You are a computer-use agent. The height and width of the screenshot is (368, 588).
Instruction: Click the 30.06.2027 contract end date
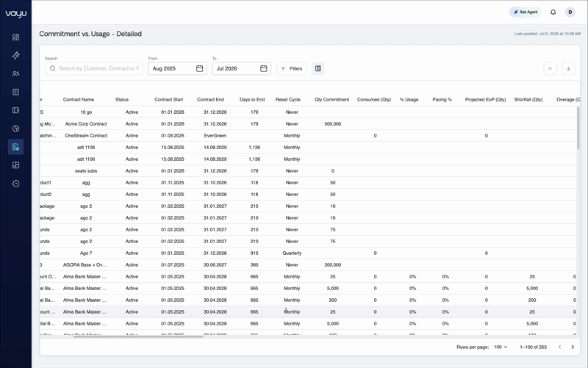[x=215, y=265]
